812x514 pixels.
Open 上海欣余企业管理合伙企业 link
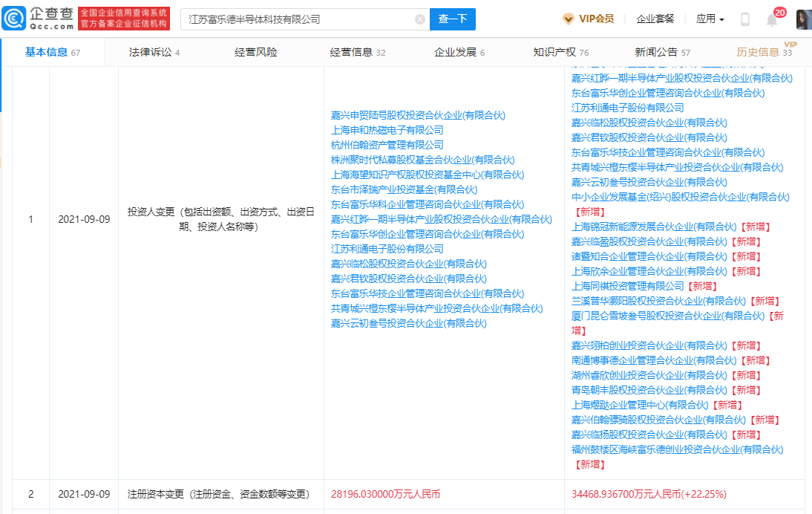point(649,272)
